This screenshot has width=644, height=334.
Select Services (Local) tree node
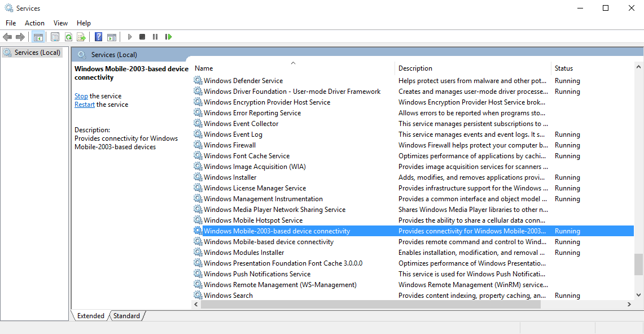32,53
